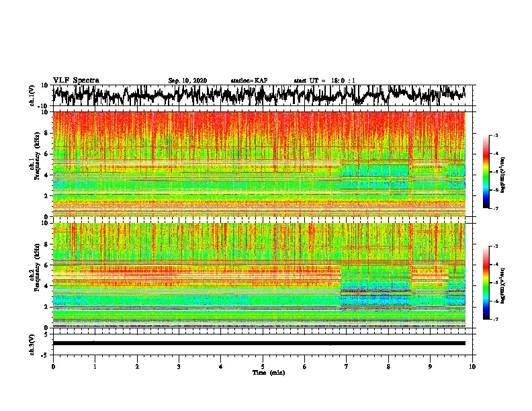Click the "5" tick on ch.3(V) axis

tap(47, 334)
